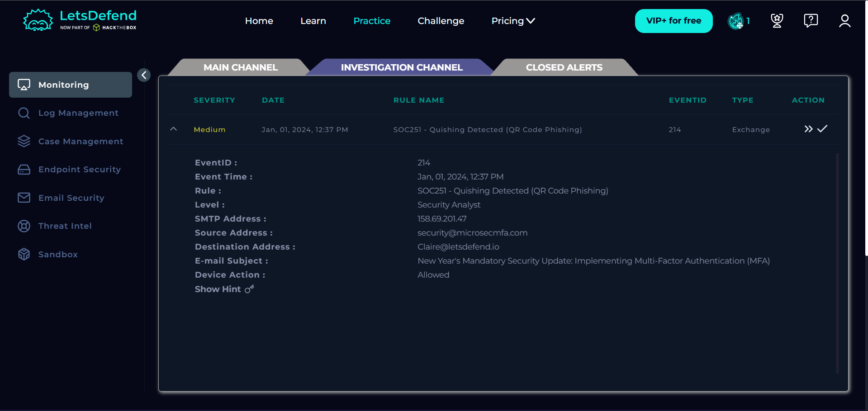868x411 pixels.
Task: Click Log Management label in sidebar
Action: coord(78,113)
